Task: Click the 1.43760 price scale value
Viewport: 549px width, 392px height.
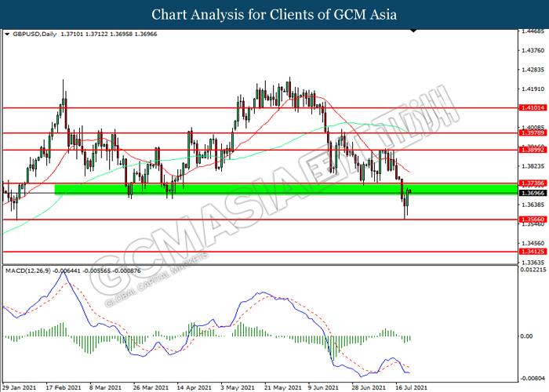Action: point(533,50)
